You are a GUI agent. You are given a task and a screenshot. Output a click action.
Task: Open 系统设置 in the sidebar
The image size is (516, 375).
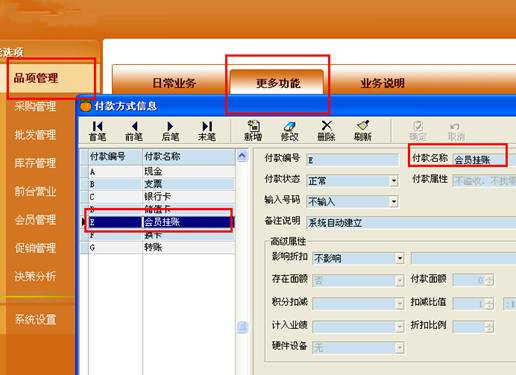[35, 319]
